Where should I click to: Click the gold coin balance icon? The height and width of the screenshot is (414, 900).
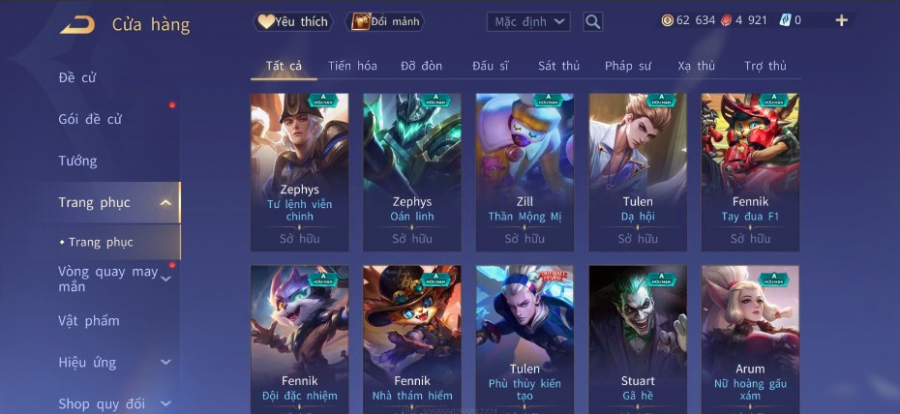pyautogui.click(x=667, y=21)
